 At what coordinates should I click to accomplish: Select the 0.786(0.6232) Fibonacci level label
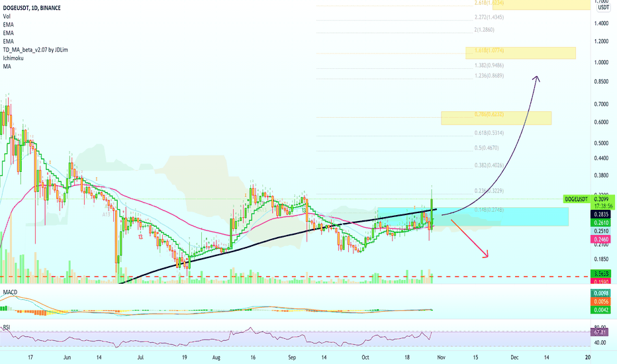[x=489, y=114]
